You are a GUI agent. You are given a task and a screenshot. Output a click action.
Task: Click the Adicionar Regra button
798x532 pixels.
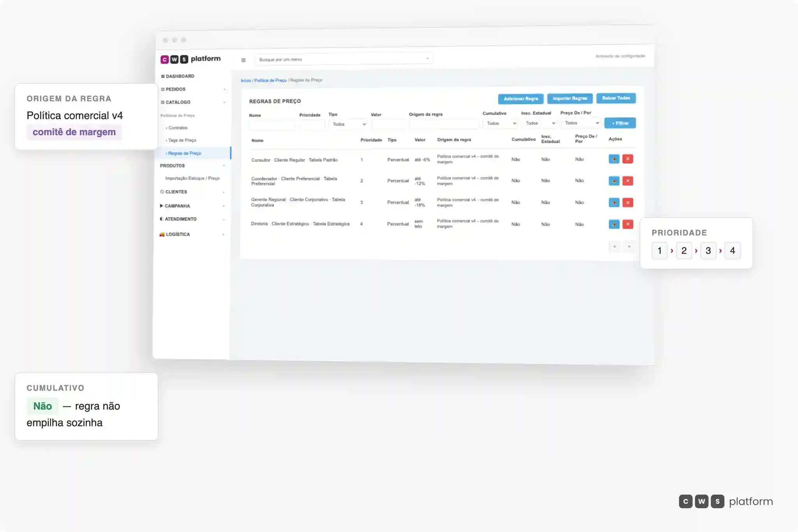point(521,99)
